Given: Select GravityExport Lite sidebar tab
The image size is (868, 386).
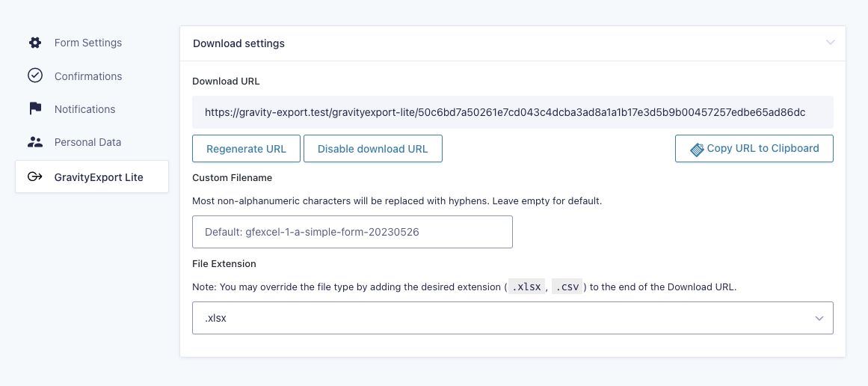Looking at the screenshot, I should 98,177.
